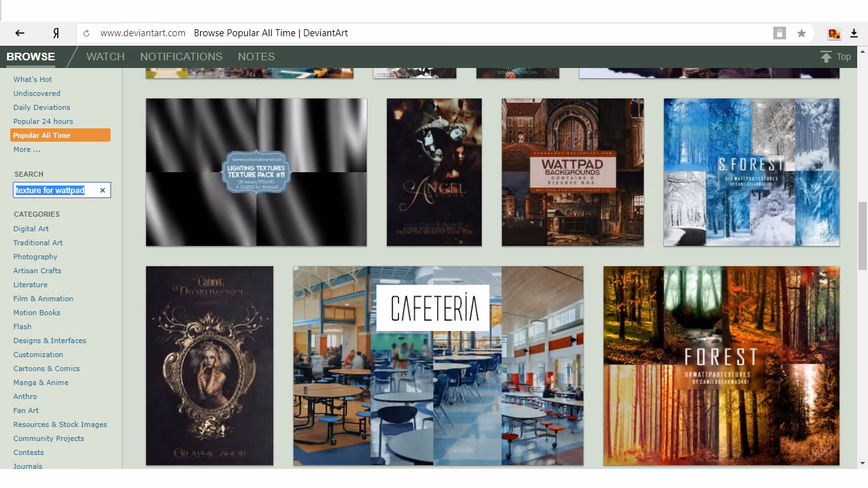
Task: Open the NOTIFICATIONS tab
Action: click(x=181, y=57)
